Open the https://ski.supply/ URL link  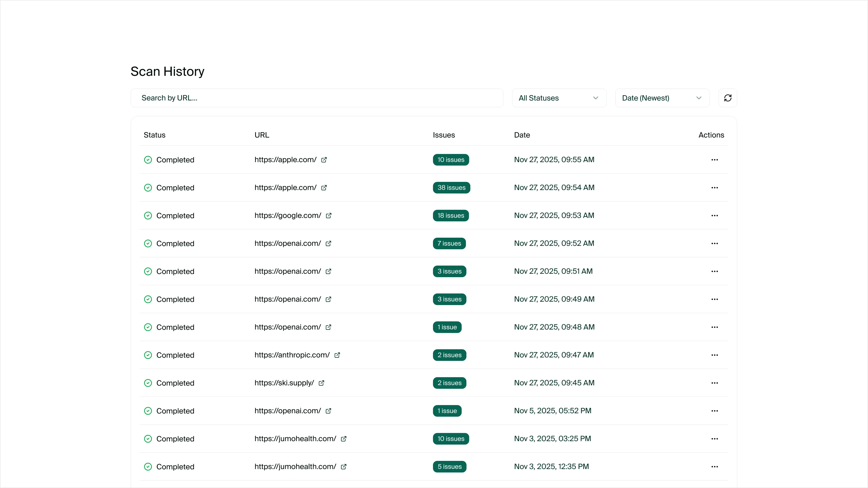click(284, 383)
